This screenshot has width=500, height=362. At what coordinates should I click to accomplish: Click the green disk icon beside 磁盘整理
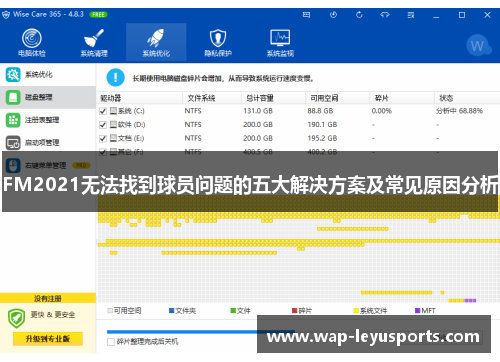coord(13,97)
